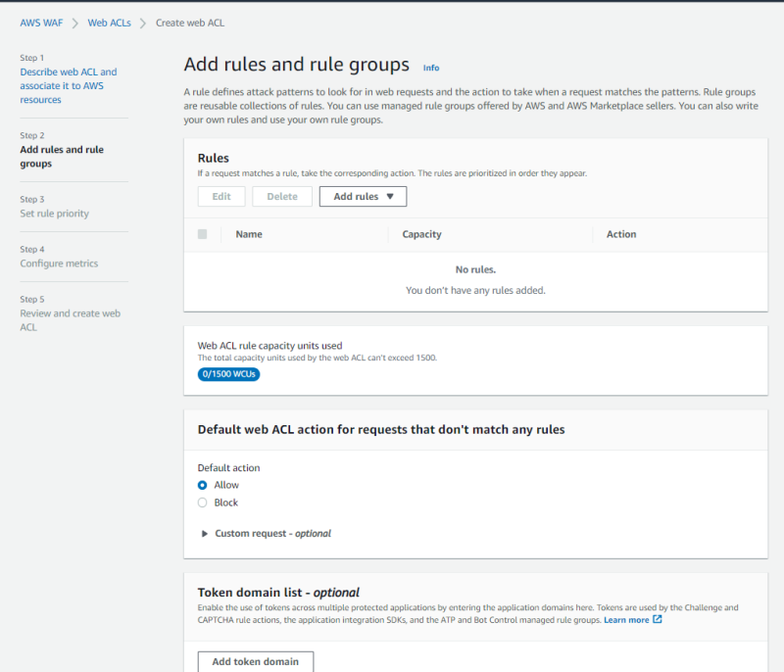Sort rules by Name column header
This screenshot has width=784, height=672.
(249, 234)
